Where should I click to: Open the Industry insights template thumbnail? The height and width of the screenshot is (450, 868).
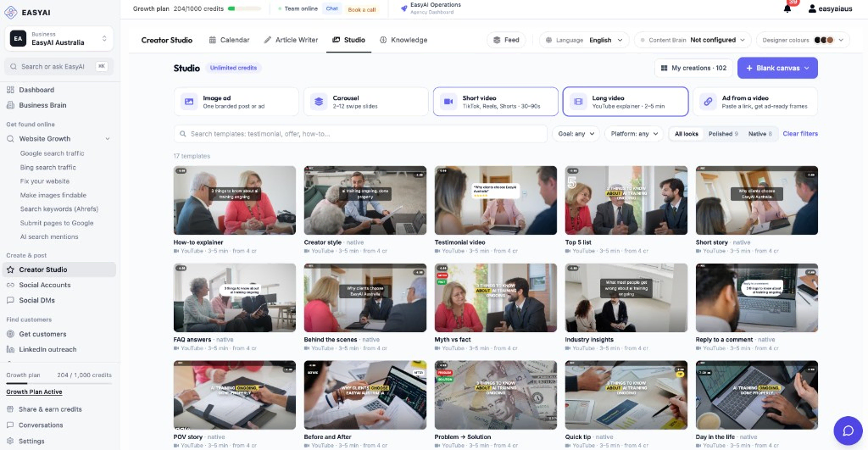point(626,297)
